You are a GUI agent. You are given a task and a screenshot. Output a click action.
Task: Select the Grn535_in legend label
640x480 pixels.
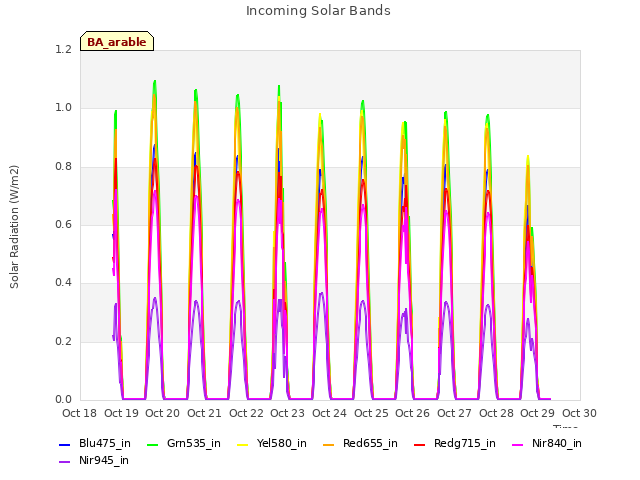(x=194, y=444)
